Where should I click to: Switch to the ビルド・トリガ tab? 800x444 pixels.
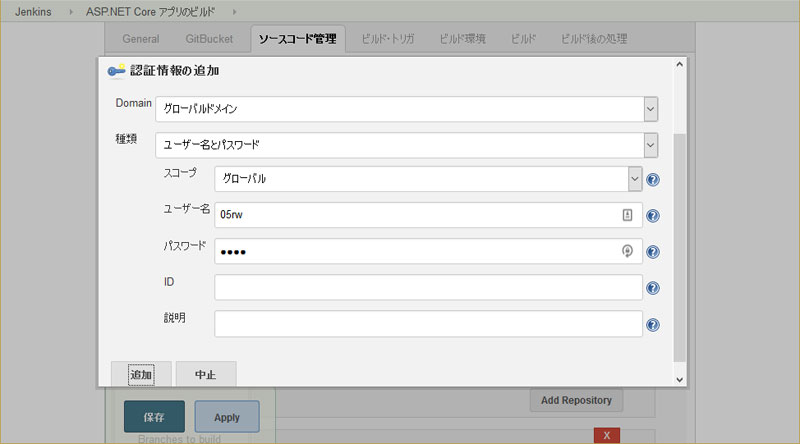(x=388, y=39)
